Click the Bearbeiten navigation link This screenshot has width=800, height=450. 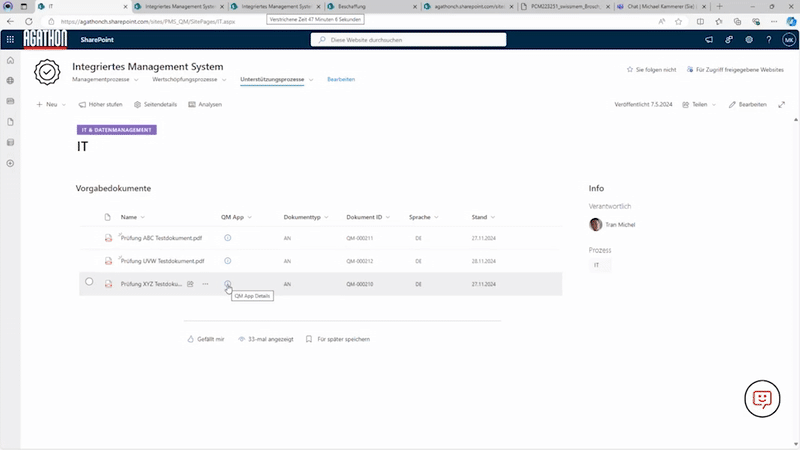341,79
